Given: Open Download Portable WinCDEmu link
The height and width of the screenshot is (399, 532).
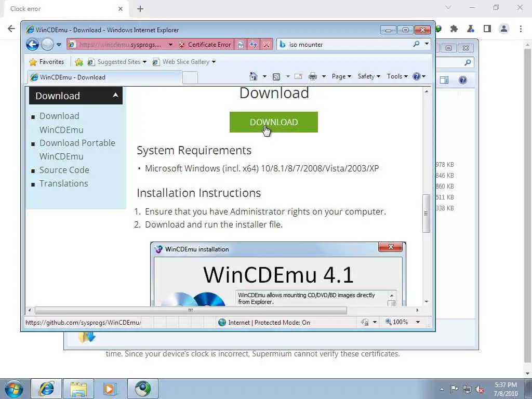Looking at the screenshot, I should [x=77, y=150].
